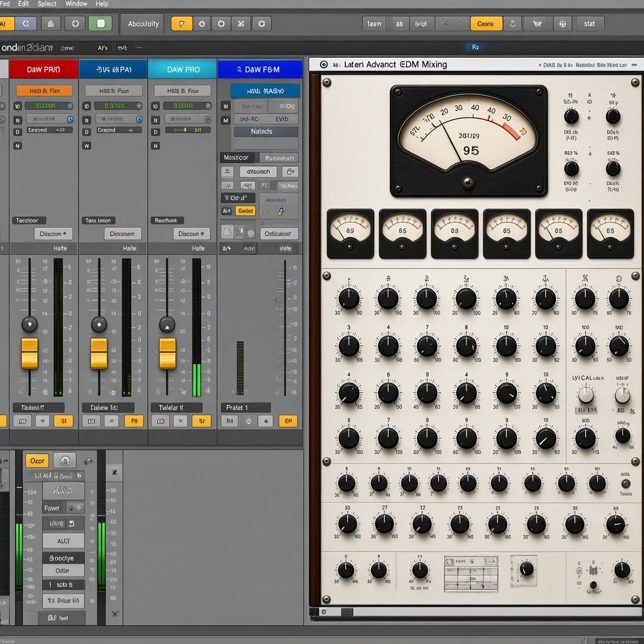This screenshot has width=644, height=644.
Task: Click the graph display at the plugin bottom
Action: tap(471, 574)
